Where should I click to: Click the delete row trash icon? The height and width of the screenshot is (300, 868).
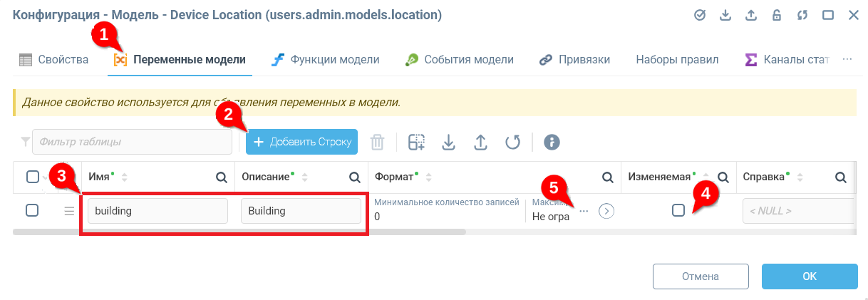377,143
